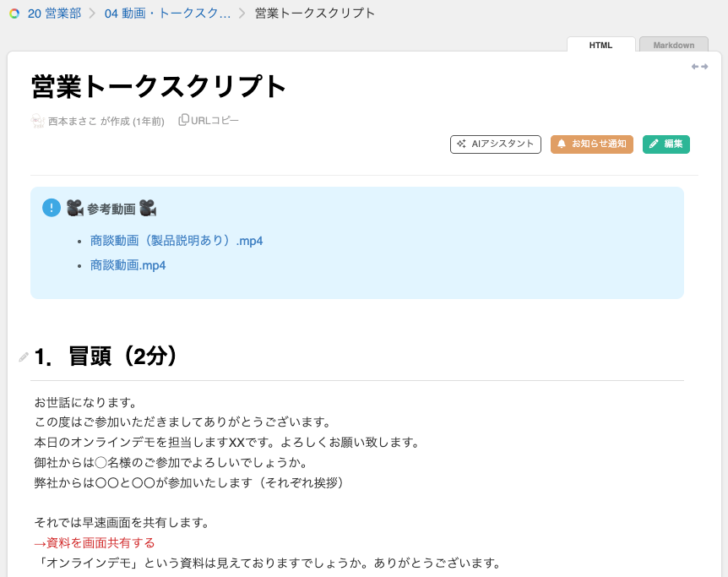Copy the page URL with URLコピー icon

tap(183, 120)
